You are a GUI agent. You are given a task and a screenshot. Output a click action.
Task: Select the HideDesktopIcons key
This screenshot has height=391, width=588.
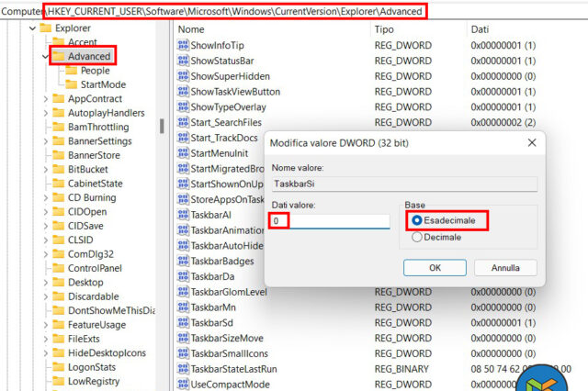pos(107,353)
